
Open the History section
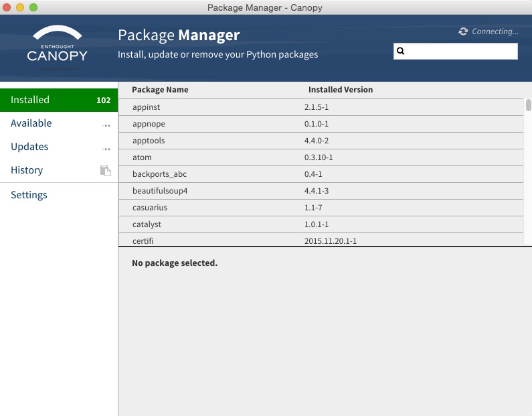coord(27,170)
